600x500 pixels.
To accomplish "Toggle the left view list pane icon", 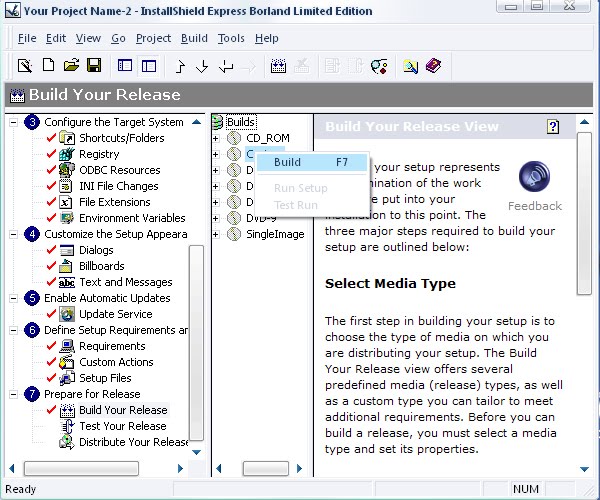I will click(125, 66).
